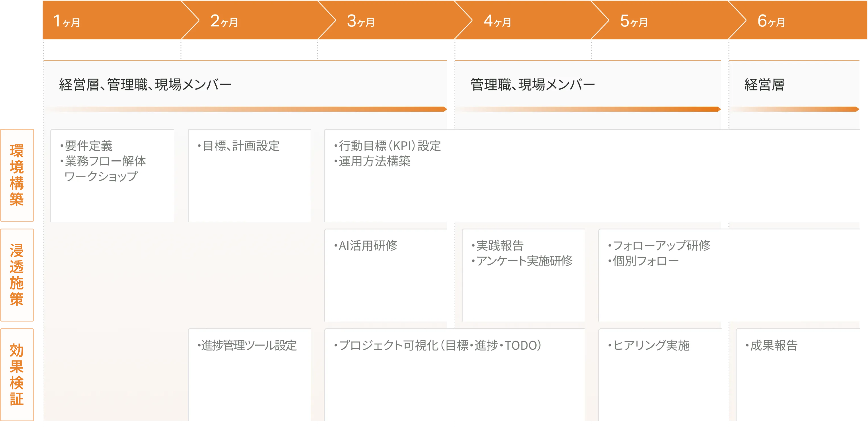
Task: Click the 経営層、管理職、現場メンバー header
Action: (145, 84)
